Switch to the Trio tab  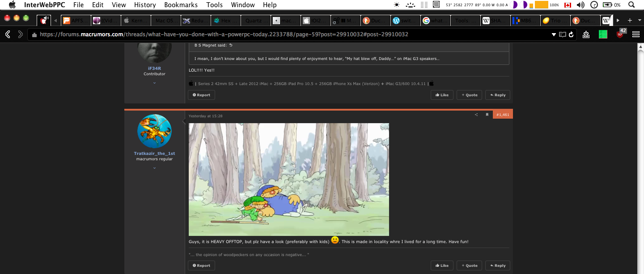click(x=555, y=21)
